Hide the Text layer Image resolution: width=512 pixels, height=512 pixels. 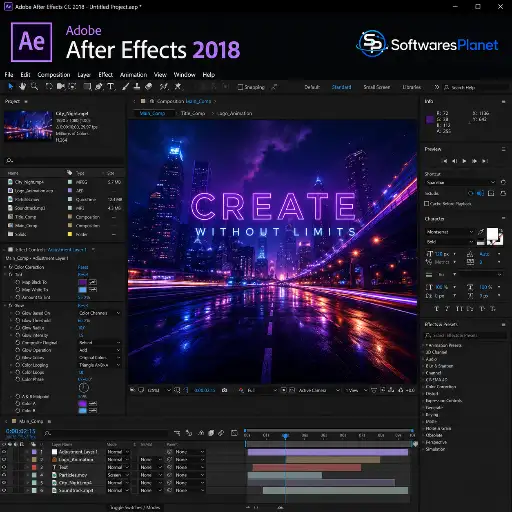click(x=4, y=467)
